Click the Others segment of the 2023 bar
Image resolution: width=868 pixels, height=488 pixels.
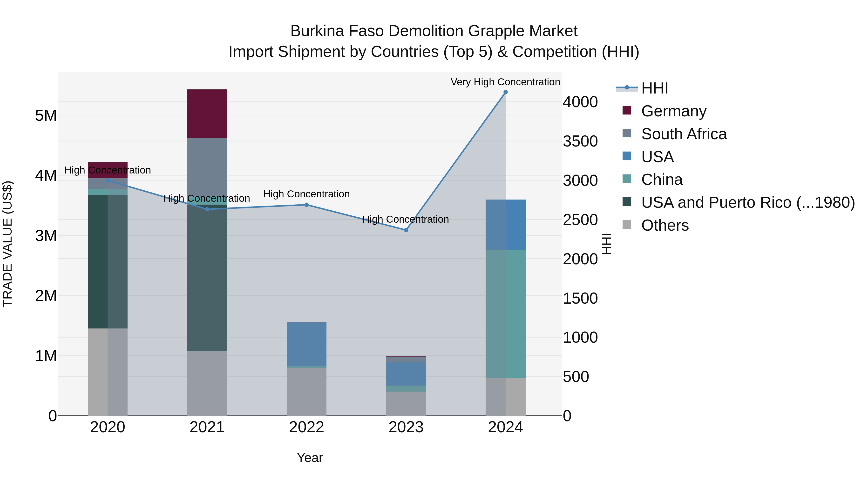[x=406, y=403]
